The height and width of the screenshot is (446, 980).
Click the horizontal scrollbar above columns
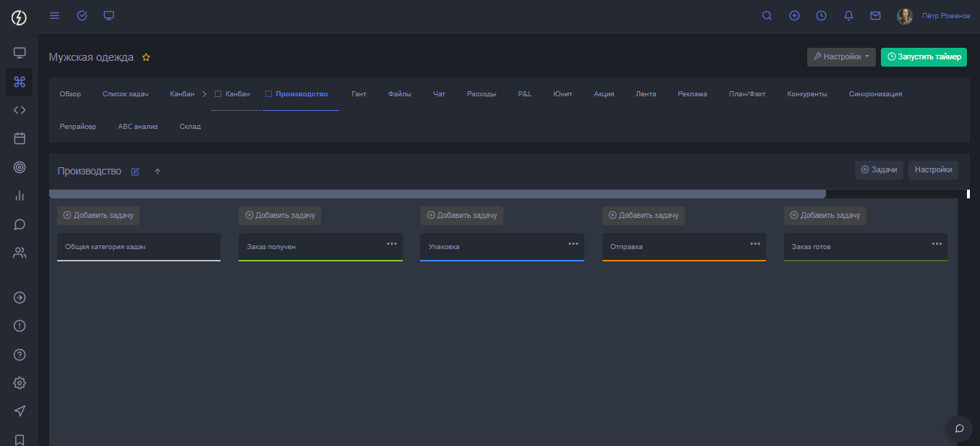[437, 194]
